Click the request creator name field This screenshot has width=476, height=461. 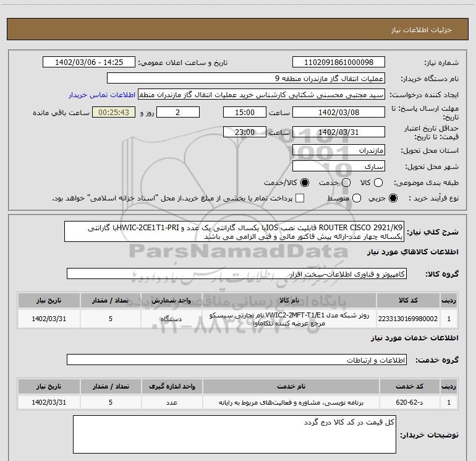tap(261, 94)
